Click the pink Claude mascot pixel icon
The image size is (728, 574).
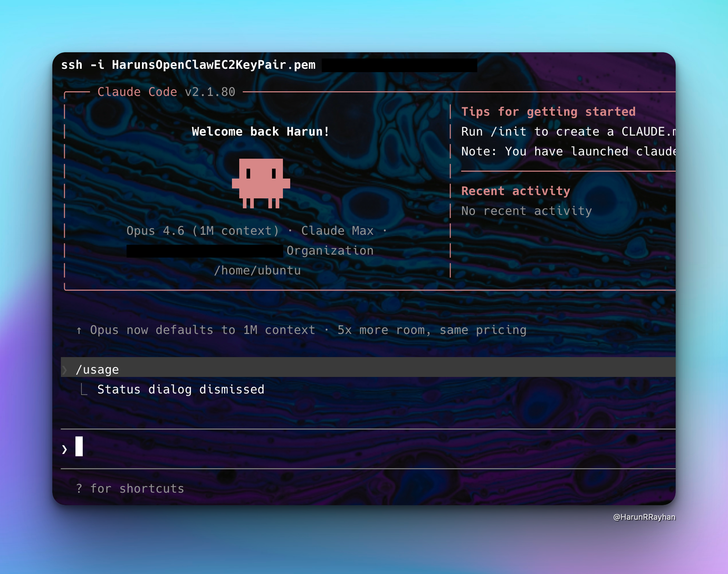click(261, 183)
